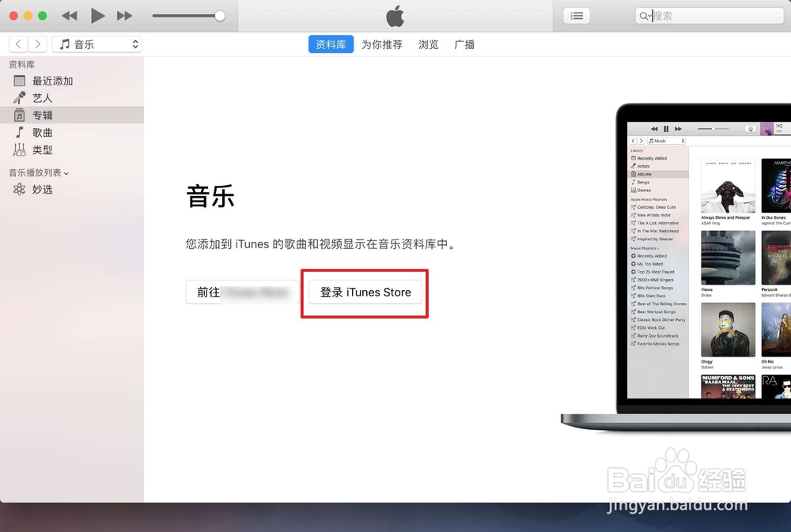Click the MacBook promo image
Screen dimensions: 791x532
[x=676, y=267]
